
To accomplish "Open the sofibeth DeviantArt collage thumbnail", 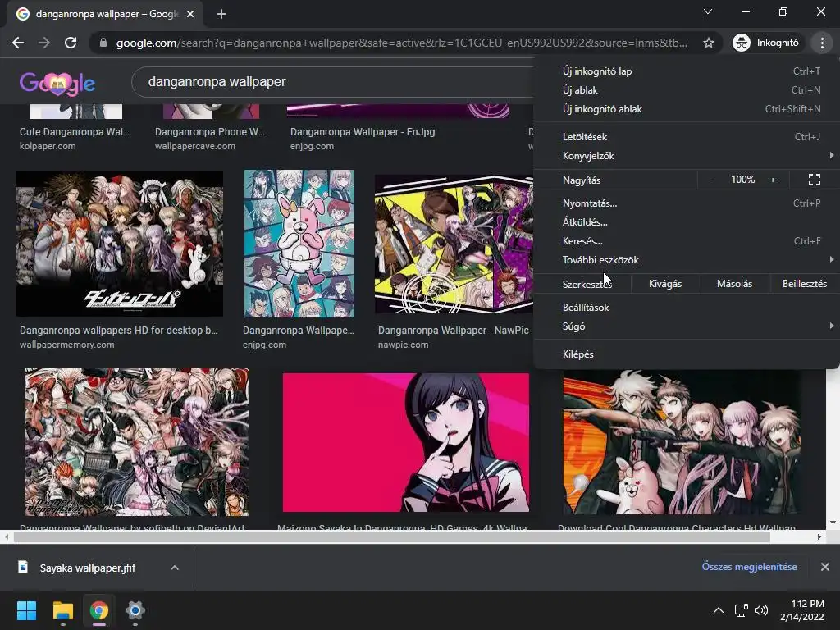I will click(137, 442).
